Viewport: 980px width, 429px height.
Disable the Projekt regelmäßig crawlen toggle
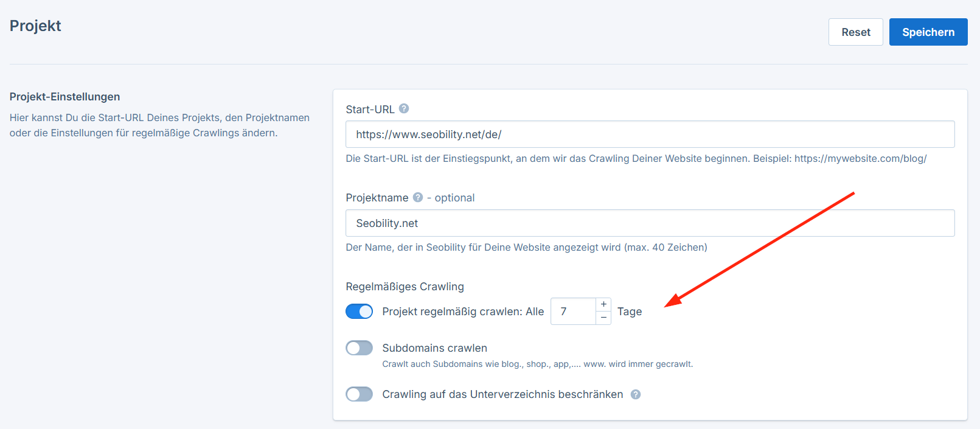(359, 311)
